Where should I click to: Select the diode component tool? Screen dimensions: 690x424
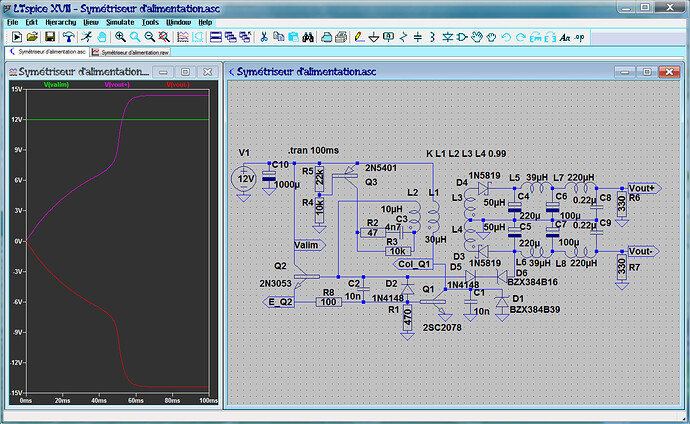pos(446,37)
